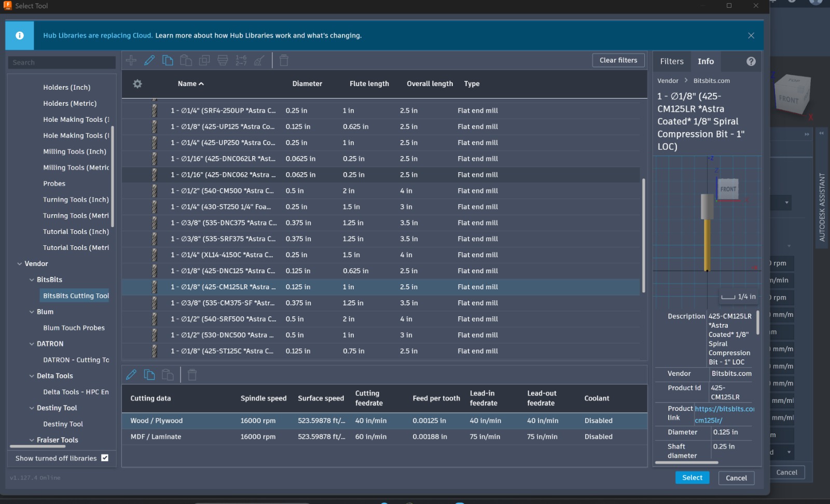Click the new tool plus icon
The width and height of the screenshot is (830, 504).
pyautogui.click(x=131, y=61)
